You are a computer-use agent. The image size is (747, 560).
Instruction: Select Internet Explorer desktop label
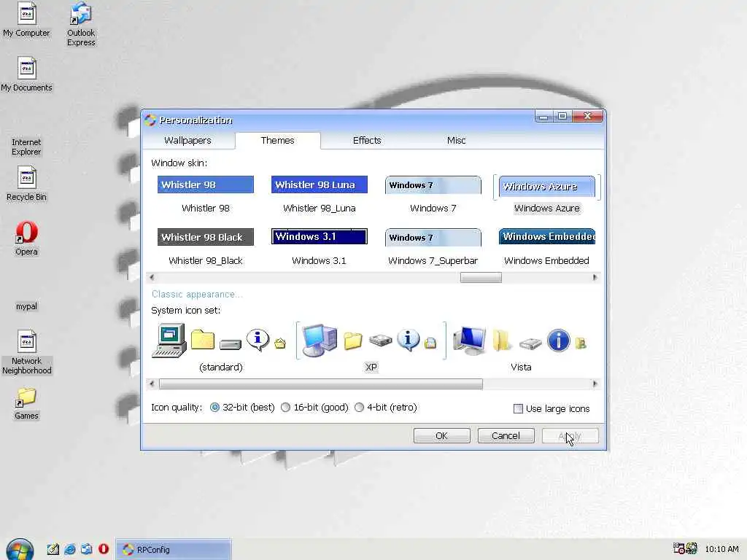[26, 147]
